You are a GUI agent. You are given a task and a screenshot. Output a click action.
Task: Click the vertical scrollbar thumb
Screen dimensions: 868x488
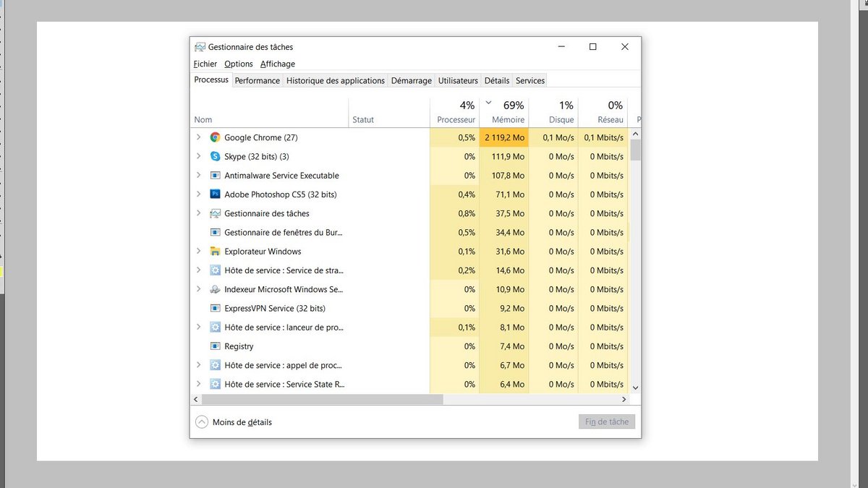pos(636,150)
